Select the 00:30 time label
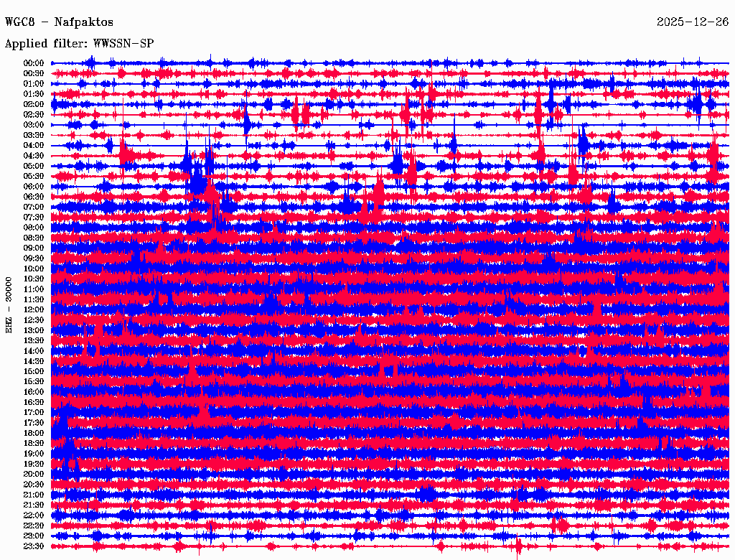Viewport: 735px width, 560px height. (34, 74)
